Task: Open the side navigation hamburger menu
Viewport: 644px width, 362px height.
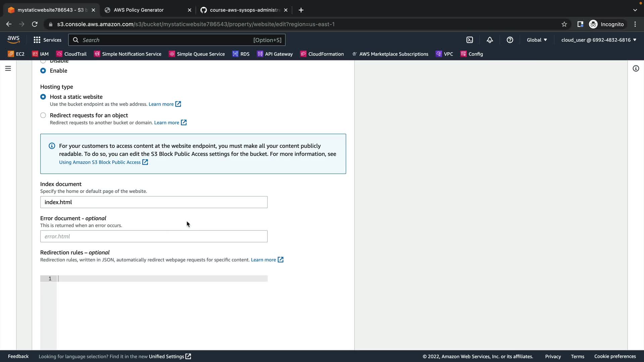Action: pos(8,68)
